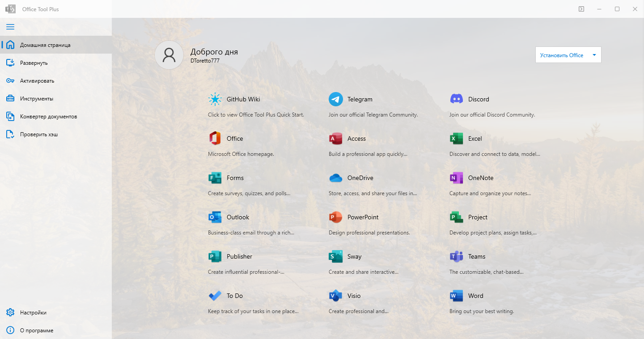
Task: Click the Настройки gear icon
Action: pyautogui.click(x=10, y=312)
